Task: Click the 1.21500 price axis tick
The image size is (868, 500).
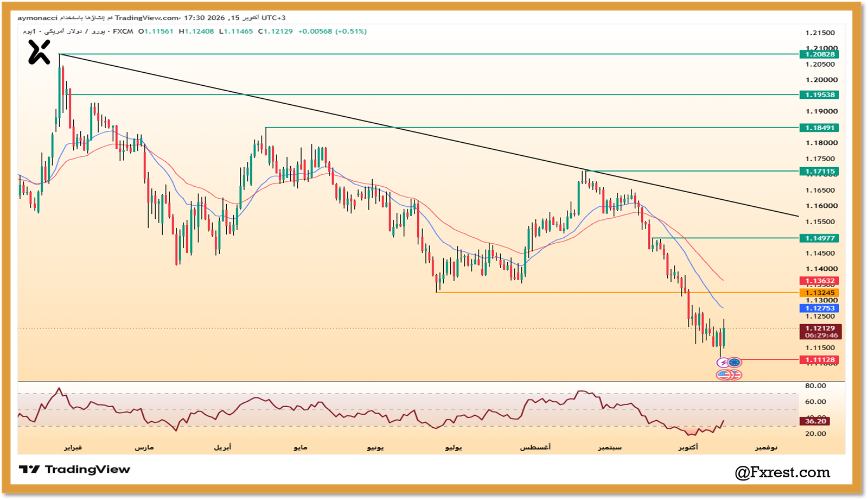Action: (x=820, y=33)
